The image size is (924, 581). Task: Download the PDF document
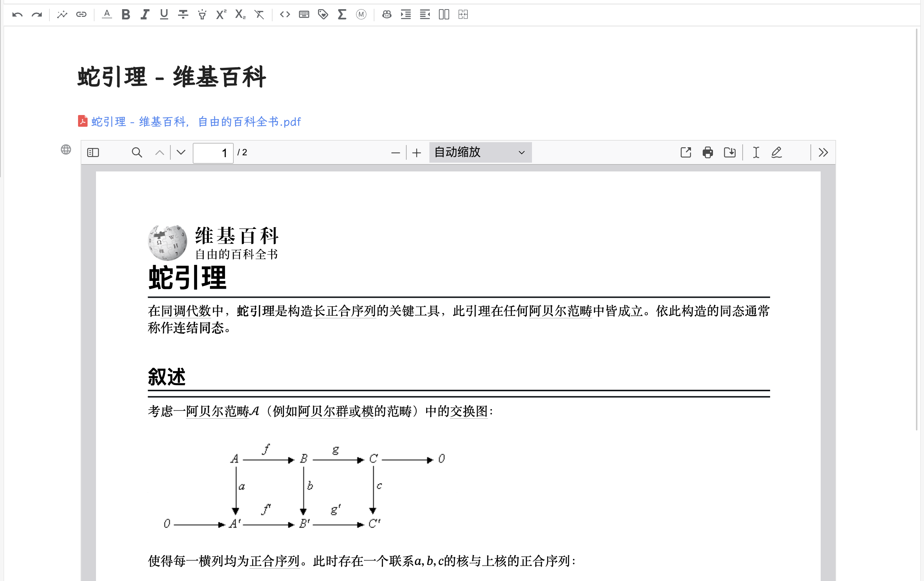(x=730, y=152)
